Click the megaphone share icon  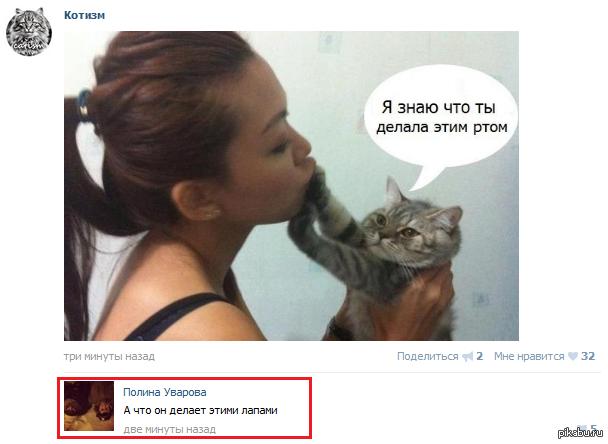pyautogui.click(x=468, y=356)
